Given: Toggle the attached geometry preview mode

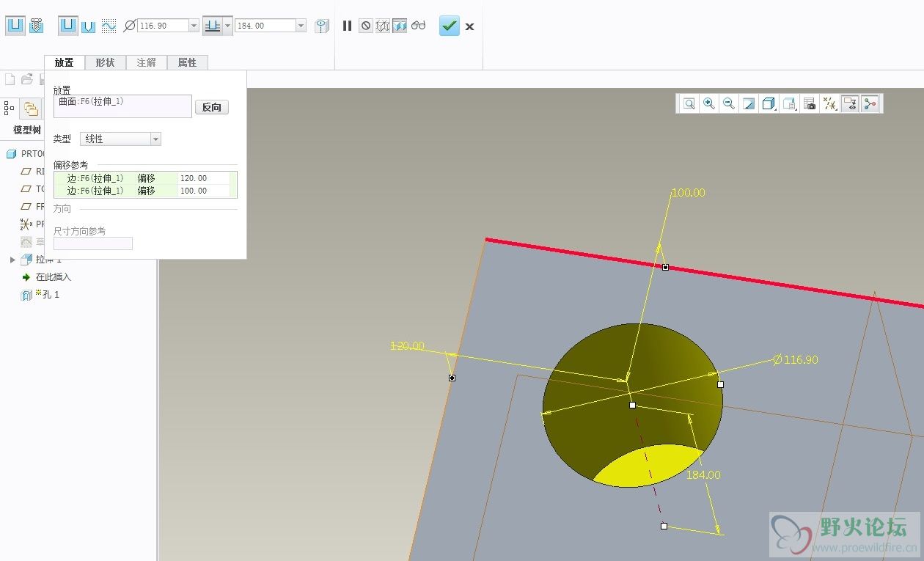Looking at the screenshot, I should (400, 26).
